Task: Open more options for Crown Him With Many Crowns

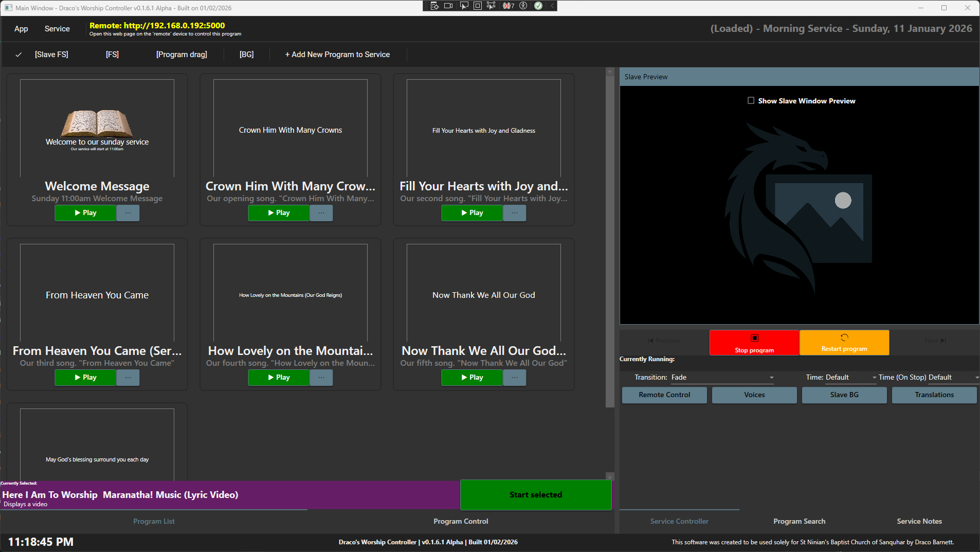Action: (x=321, y=213)
